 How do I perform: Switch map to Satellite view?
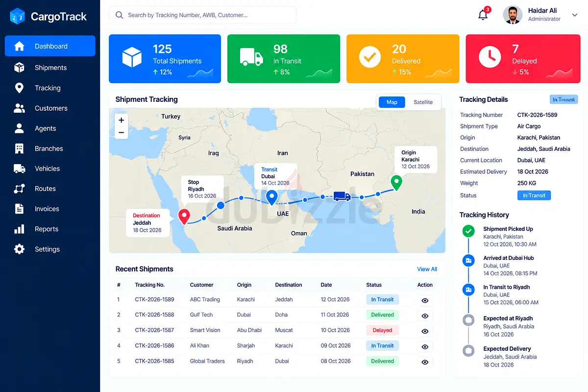point(423,102)
